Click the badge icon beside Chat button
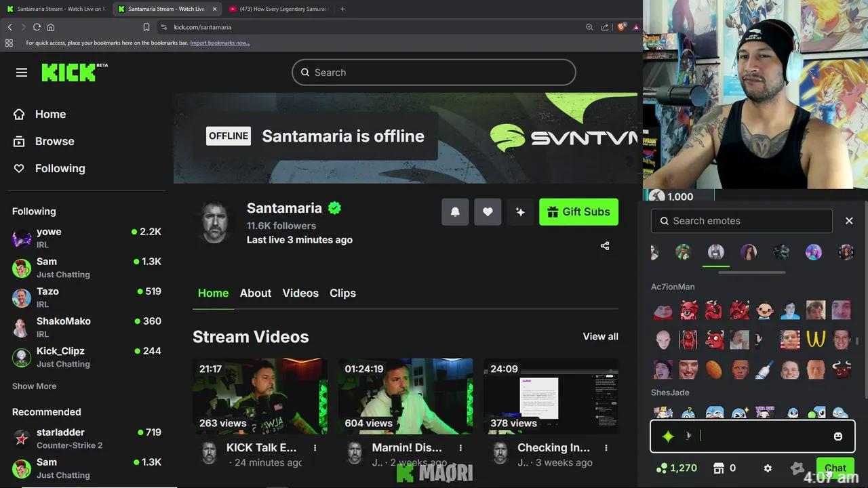The width and height of the screenshot is (868, 488). [797, 468]
